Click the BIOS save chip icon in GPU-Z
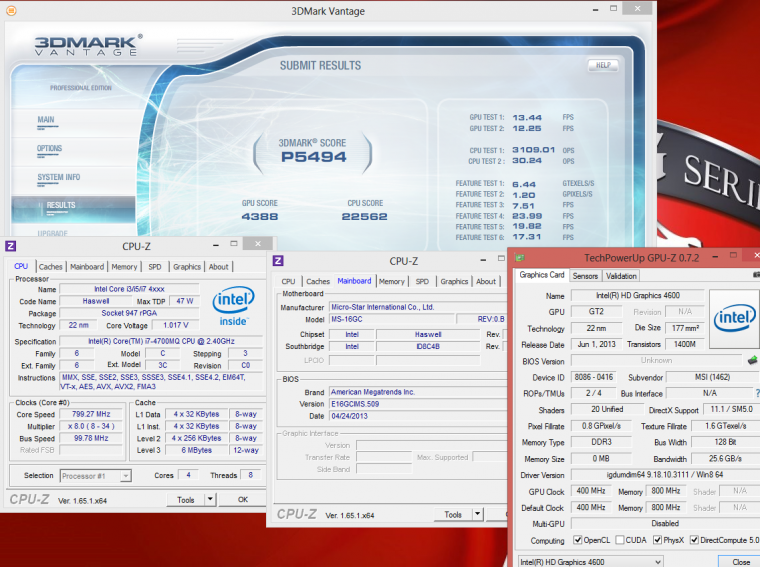 point(752,360)
